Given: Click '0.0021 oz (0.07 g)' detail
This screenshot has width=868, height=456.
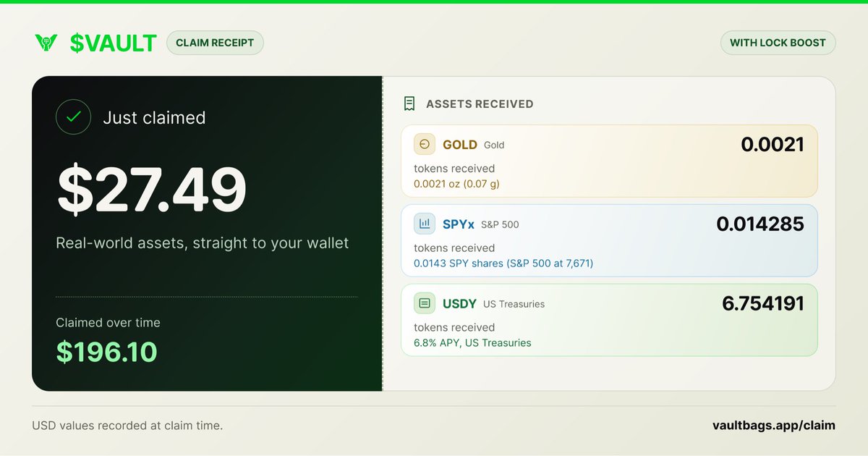Looking at the screenshot, I should click(x=456, y=184).
